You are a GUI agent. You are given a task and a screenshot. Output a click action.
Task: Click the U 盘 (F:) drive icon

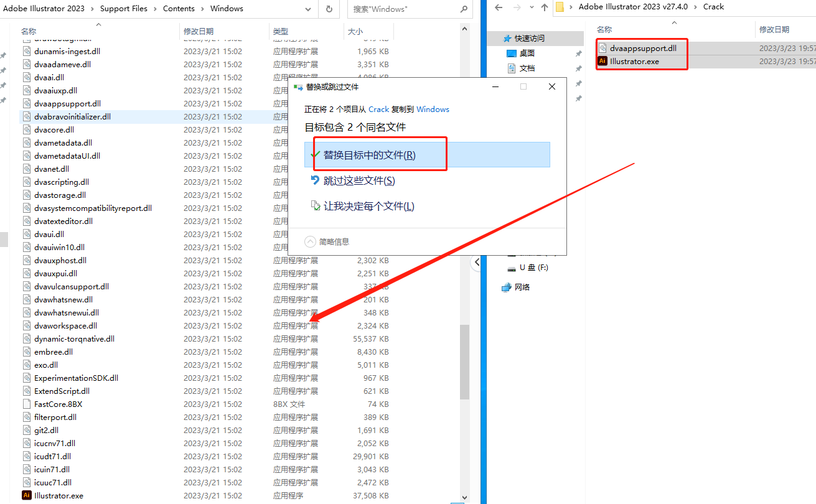point(512,268)
